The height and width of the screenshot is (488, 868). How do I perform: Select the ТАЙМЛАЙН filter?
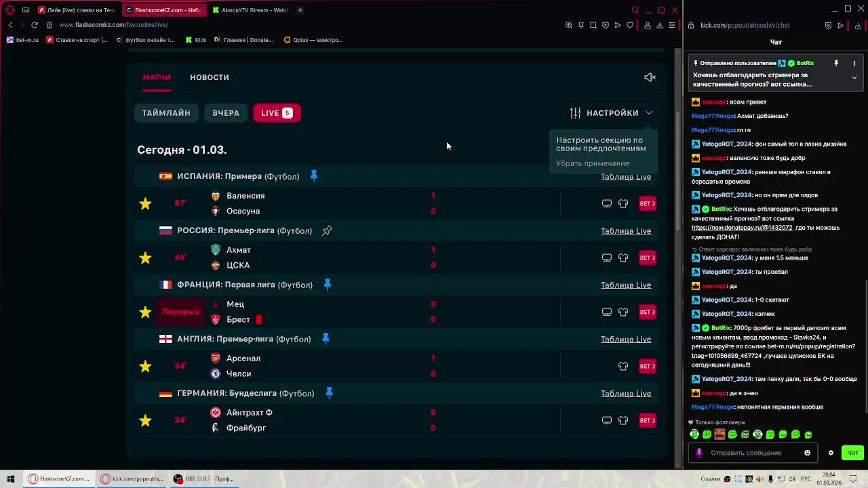(x=166, y=113)
